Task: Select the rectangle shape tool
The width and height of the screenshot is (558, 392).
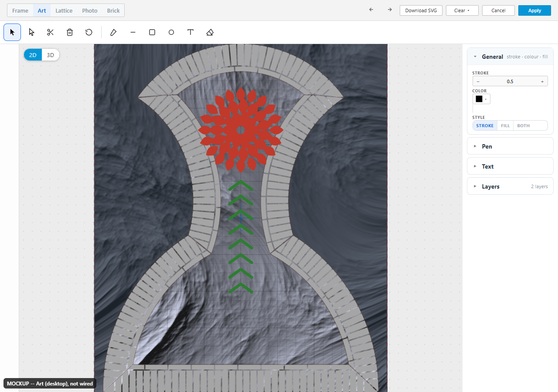Action: [152, 32]
